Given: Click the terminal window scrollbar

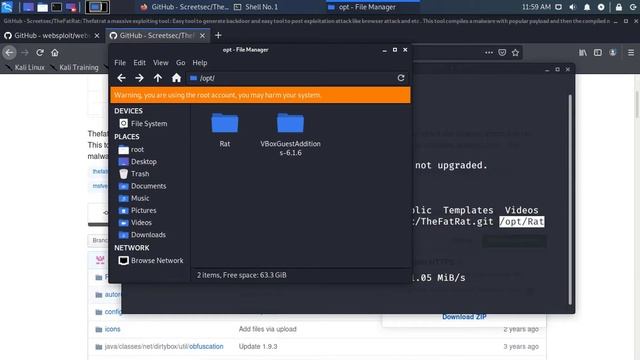Looking at the screenshot, I should (570, 199).
